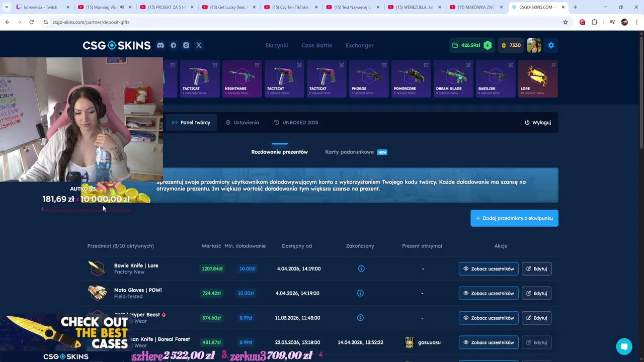
Task: Open the live chat bubble icon
Action: coord(624,346)
